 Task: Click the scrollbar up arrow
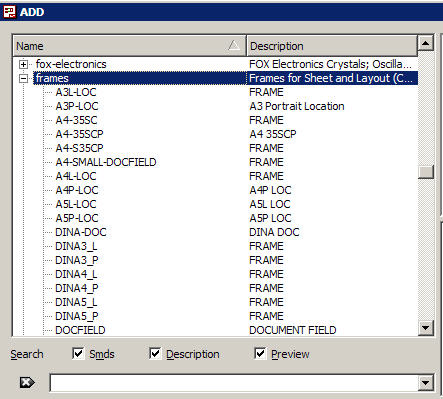point(426,43)
